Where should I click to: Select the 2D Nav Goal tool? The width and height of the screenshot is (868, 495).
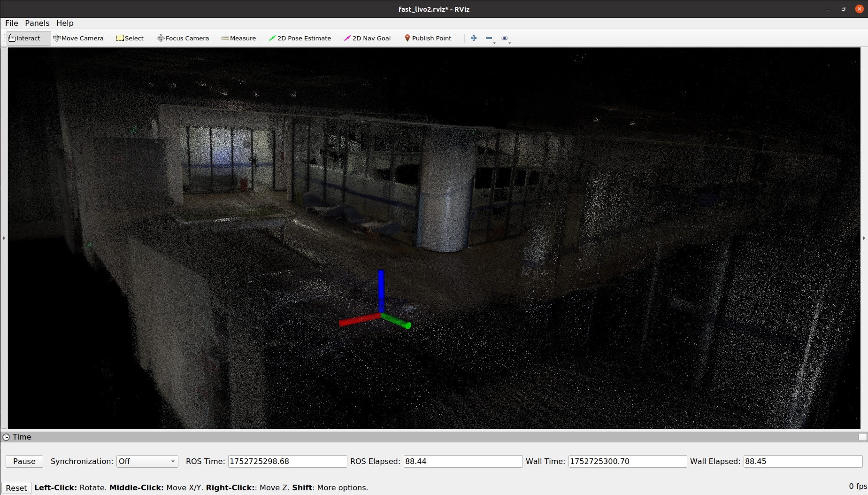pyautogui.click(x=367, y=39)
